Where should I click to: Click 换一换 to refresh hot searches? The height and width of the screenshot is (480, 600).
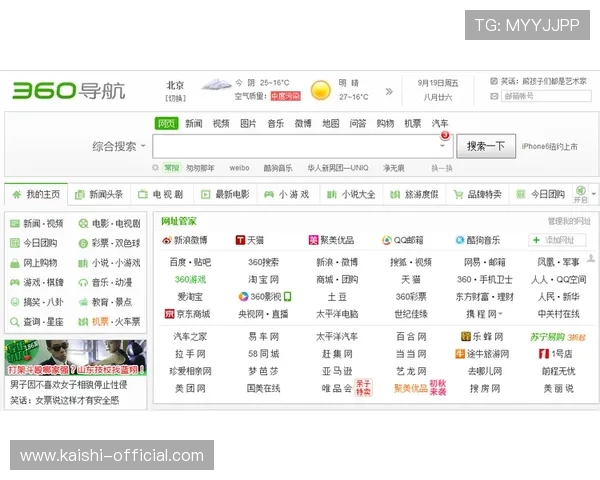click(442, 168)
